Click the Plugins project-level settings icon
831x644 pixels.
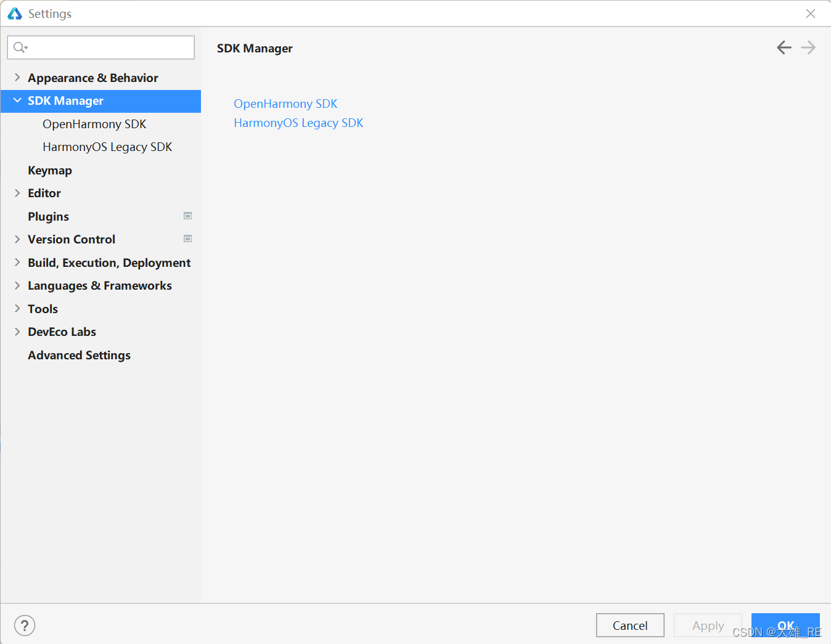click(x=188, y=216)
